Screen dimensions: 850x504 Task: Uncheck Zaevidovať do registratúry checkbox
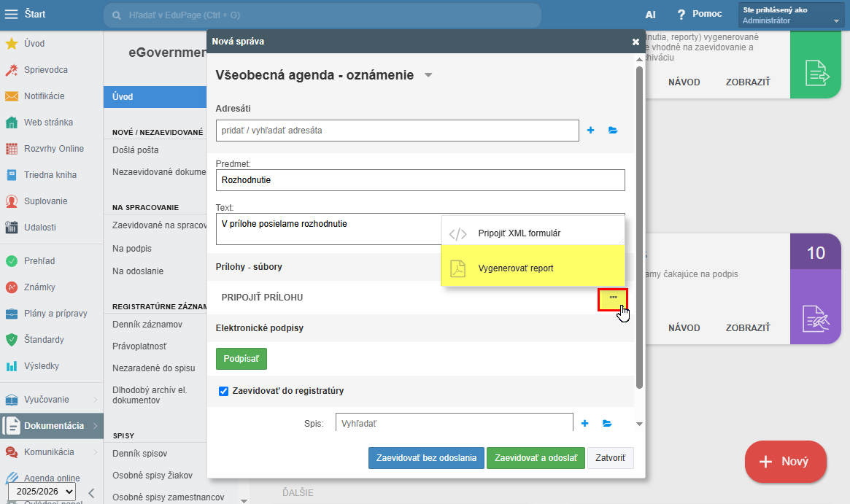(224, 391)
